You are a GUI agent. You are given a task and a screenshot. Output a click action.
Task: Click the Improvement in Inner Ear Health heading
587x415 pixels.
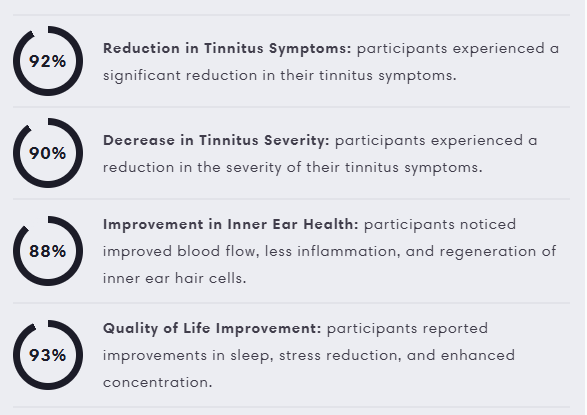click(231, 224)
